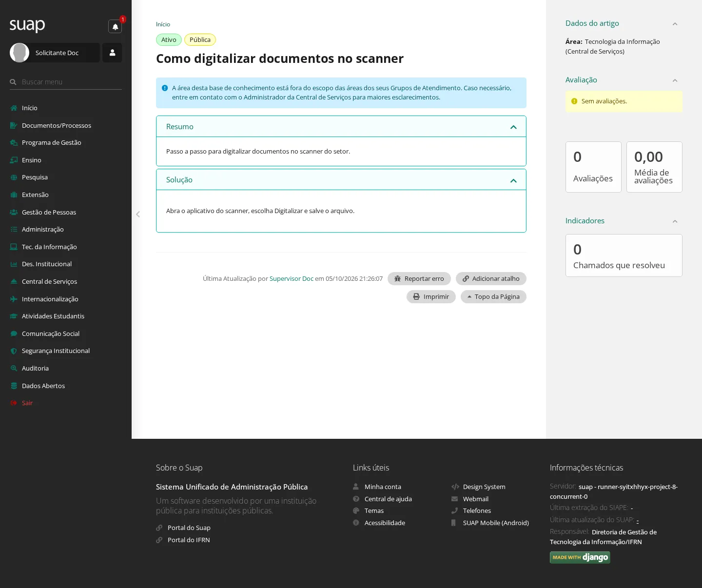Image resolution: width=702 pixels, height=588 pixels.
Task: Collapse the Resumo section
Action: (x=513, y=127)
